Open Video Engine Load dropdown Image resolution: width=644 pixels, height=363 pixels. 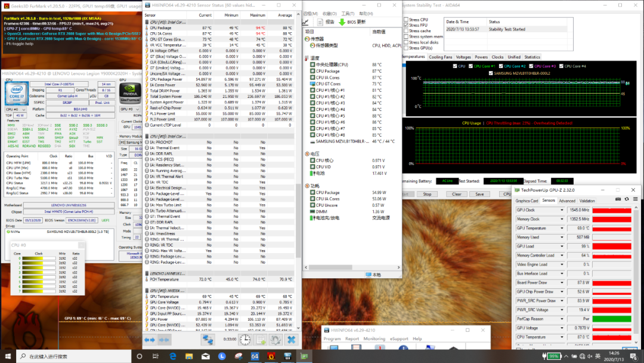pyautogui.click(x=562, y=264)
